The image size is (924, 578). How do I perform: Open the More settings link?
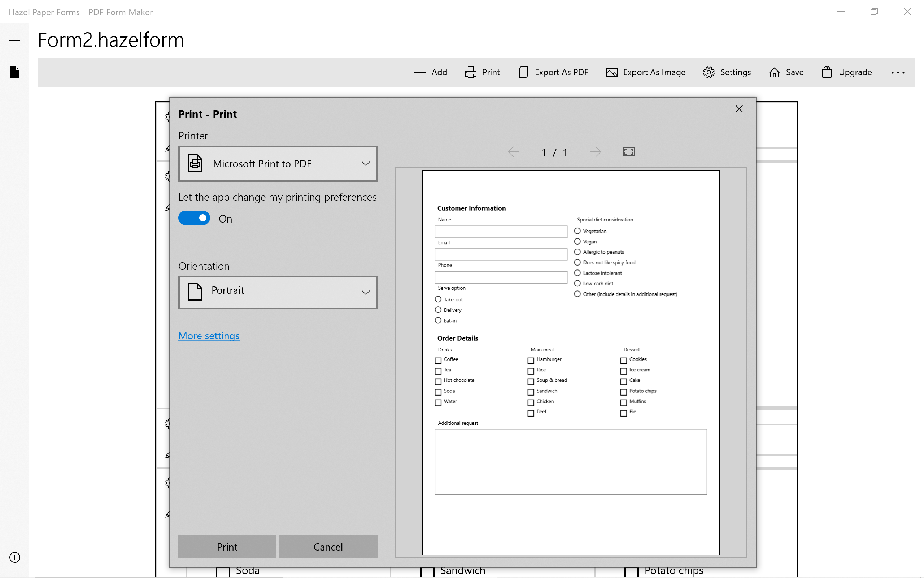coord(209,335)
